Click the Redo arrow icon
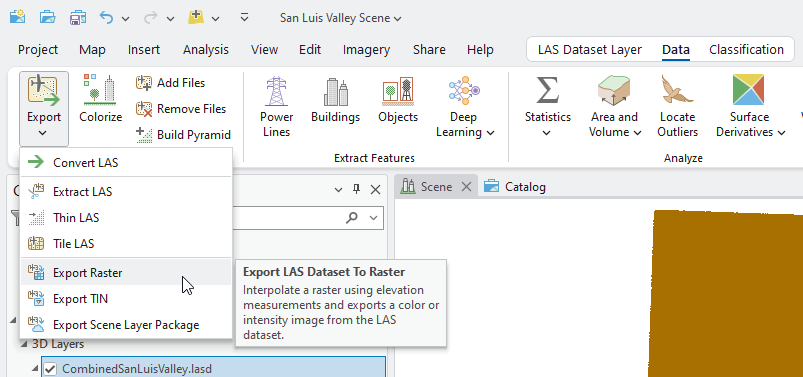 tap(151, 17)
